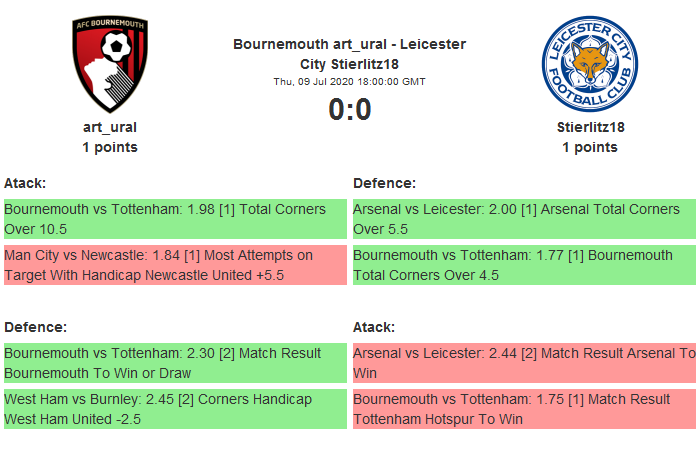This screenshot has width=700, height=460.
Task: Click Atack heading above Arsenal To Win bet
Action: tap(374, 327)
